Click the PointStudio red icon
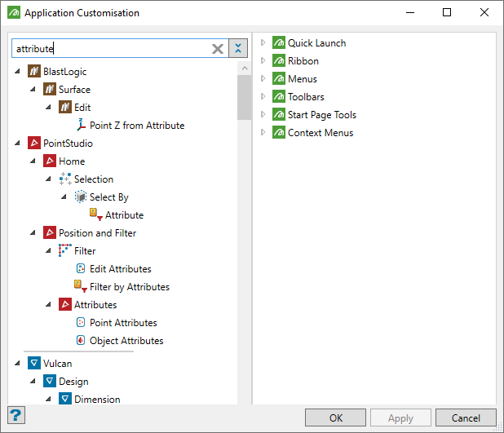Screen dimensions: 504x433 34,143
